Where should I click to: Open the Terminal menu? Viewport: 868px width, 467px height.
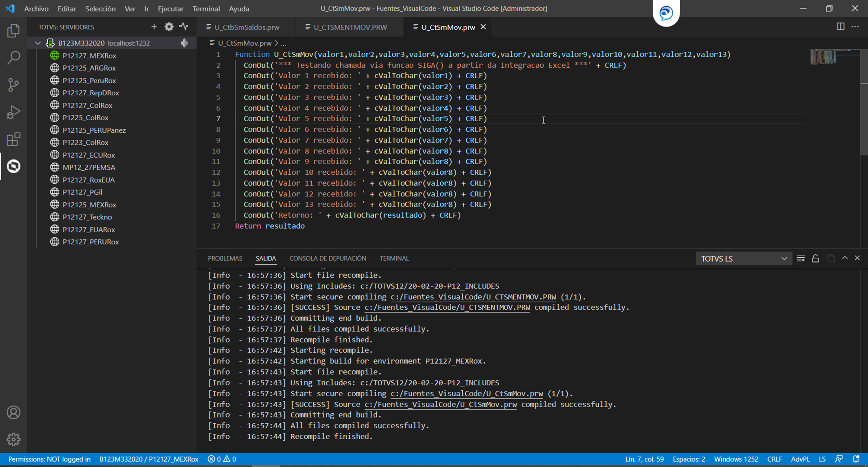pos(206,8)
